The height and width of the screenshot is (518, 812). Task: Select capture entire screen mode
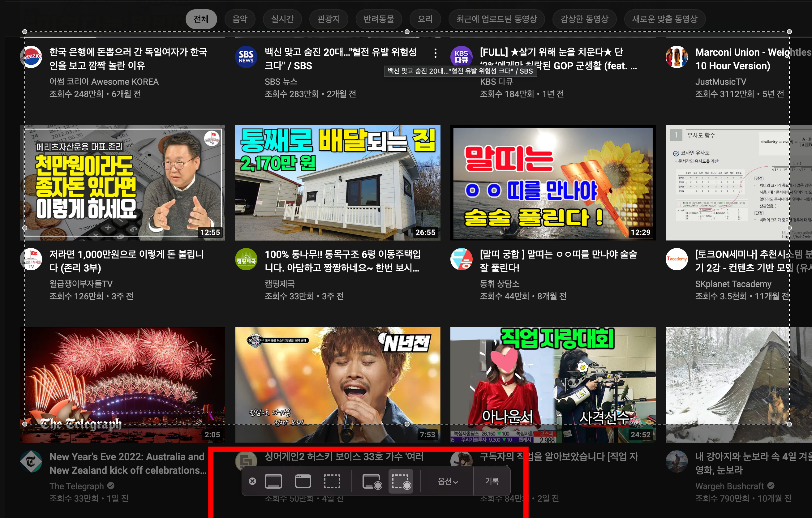[x=273, y=481]
